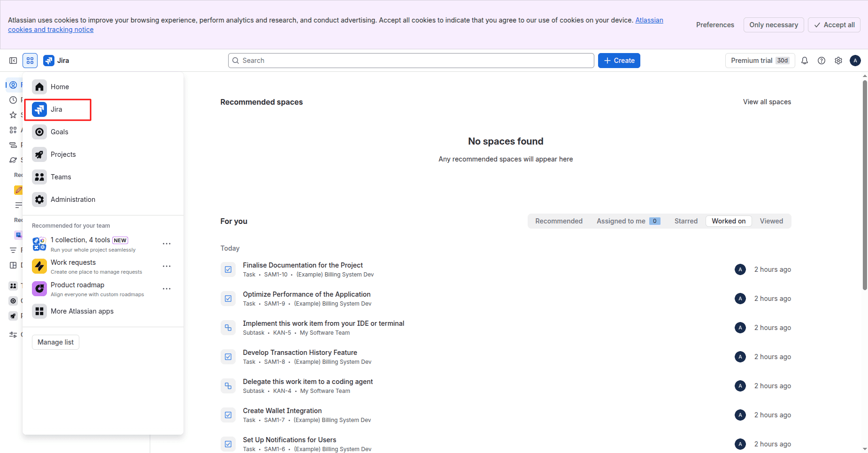Viewport: 868px width, 453px height.
Task: Switch to the Assigned to me tab
Action: (x=629, y=221)
